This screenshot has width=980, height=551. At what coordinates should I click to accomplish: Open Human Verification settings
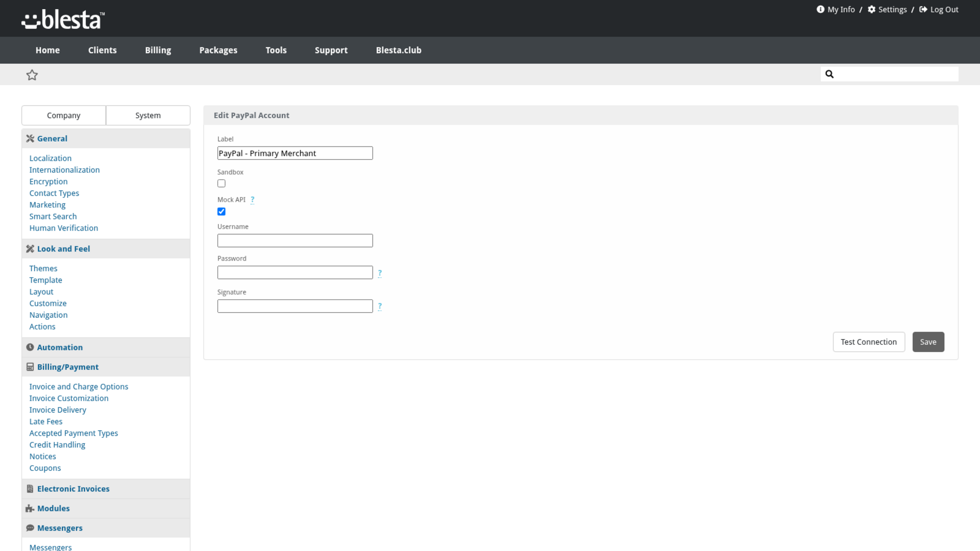[x=64, y=228]
